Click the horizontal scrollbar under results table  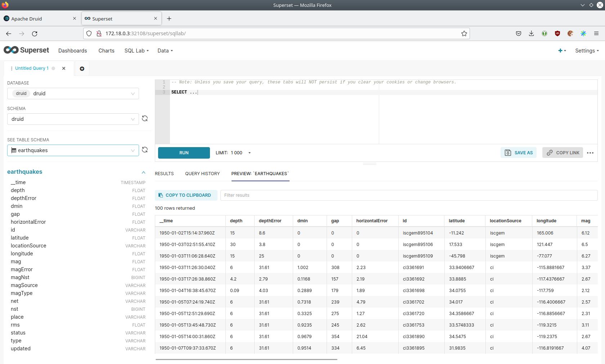[246, 359]
